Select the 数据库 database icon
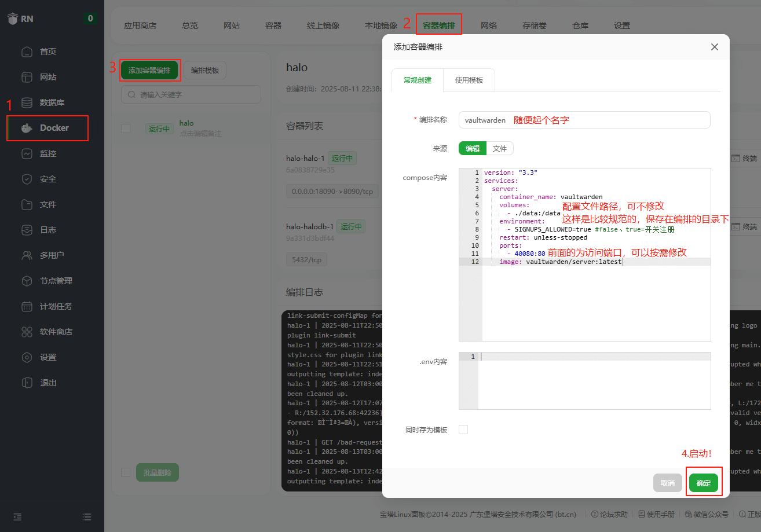The height and width of the screenshot is (532, 761). click(27, 102)
